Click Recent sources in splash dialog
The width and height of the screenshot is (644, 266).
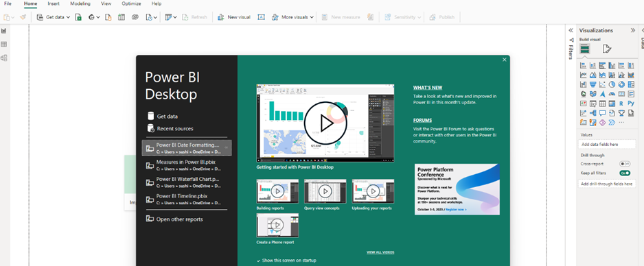click(170, 128)
